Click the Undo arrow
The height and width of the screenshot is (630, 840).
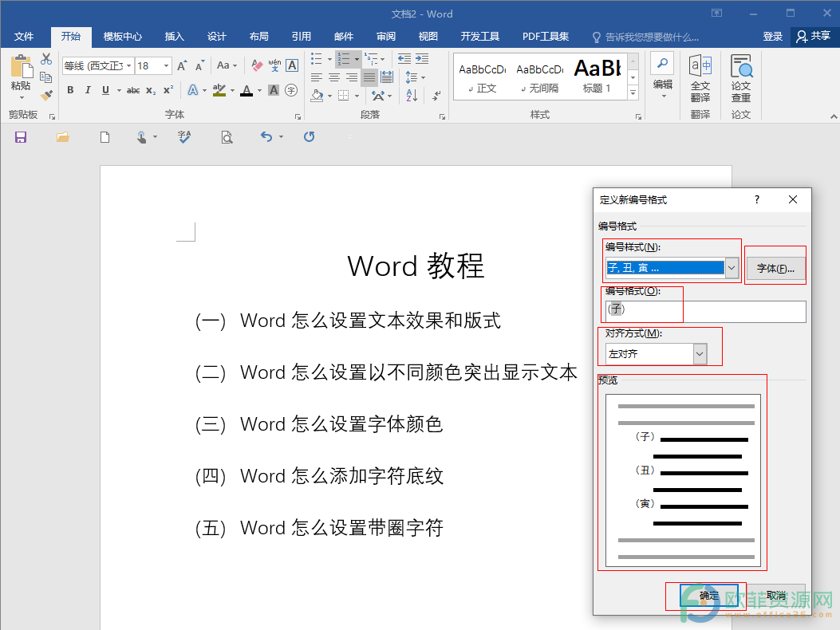tap(266, 136)
